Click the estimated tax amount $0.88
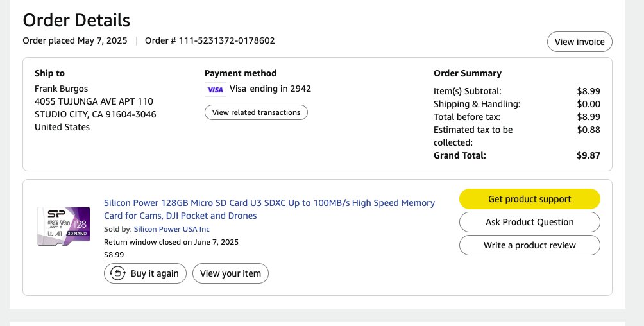 pyautogui.click(x=588, y=130)
